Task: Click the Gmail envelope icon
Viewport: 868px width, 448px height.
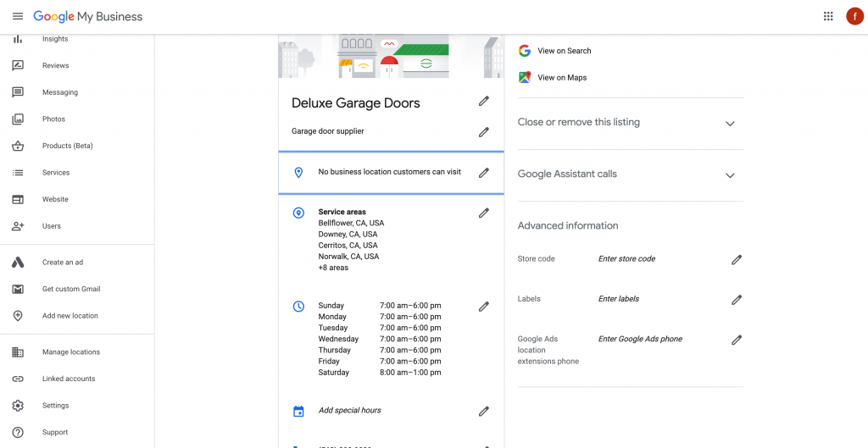Action: 18,290
